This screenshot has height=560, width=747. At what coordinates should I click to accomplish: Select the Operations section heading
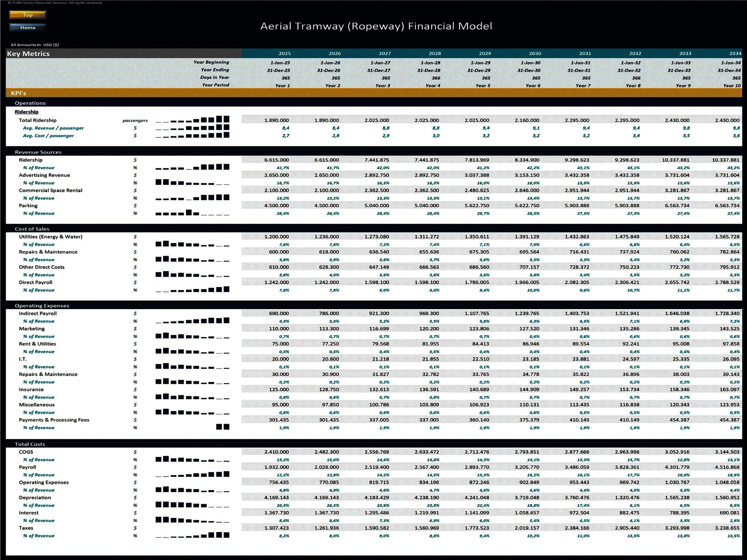30,103
